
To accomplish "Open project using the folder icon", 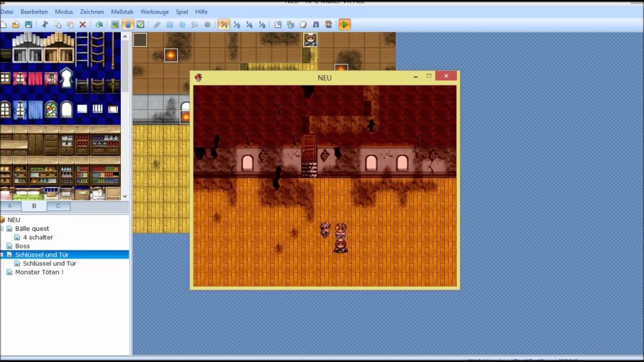I will point(16,24).
